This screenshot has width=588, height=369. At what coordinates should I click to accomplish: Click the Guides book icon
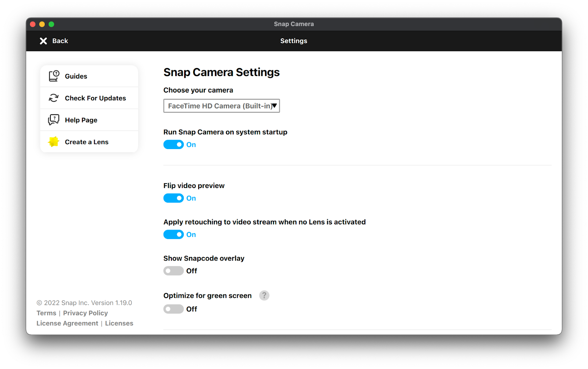[54, 76]
